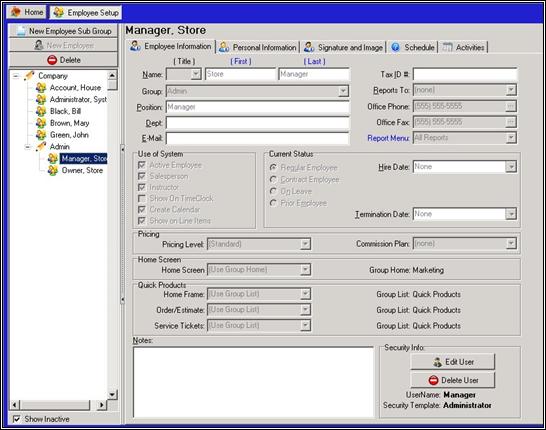The width and height of the screenshot is (546, 430).
Task: Open the Signature and Image tab
Action: click(343, 47)
